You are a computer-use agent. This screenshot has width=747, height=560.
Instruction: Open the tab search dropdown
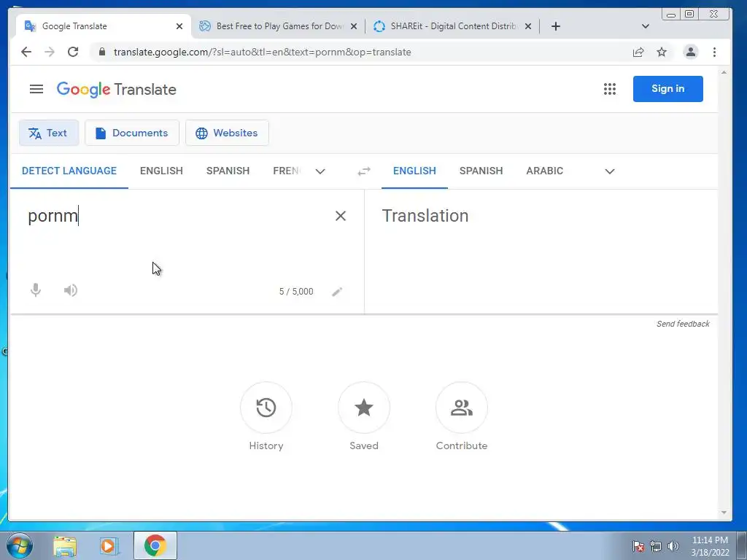click(646, 27)
